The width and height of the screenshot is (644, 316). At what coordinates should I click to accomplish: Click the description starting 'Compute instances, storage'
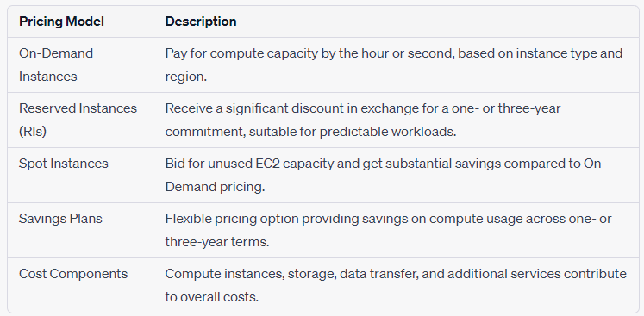(x=396, y=285)
